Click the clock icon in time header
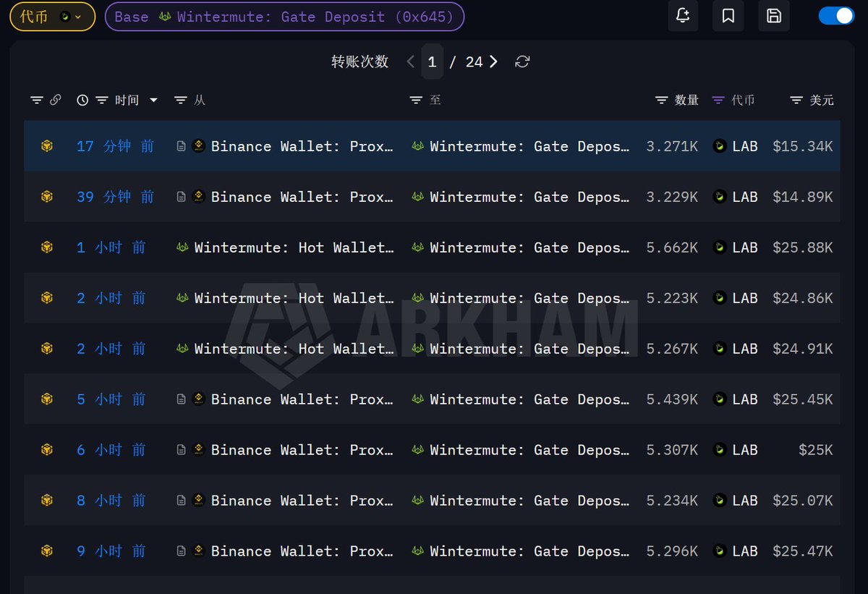 coord(82,101)
